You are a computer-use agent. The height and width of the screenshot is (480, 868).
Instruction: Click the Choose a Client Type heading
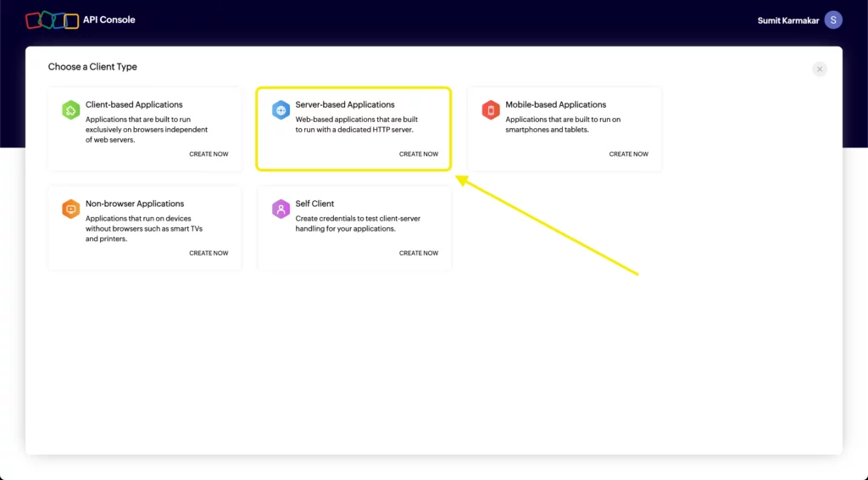[92, 66]
